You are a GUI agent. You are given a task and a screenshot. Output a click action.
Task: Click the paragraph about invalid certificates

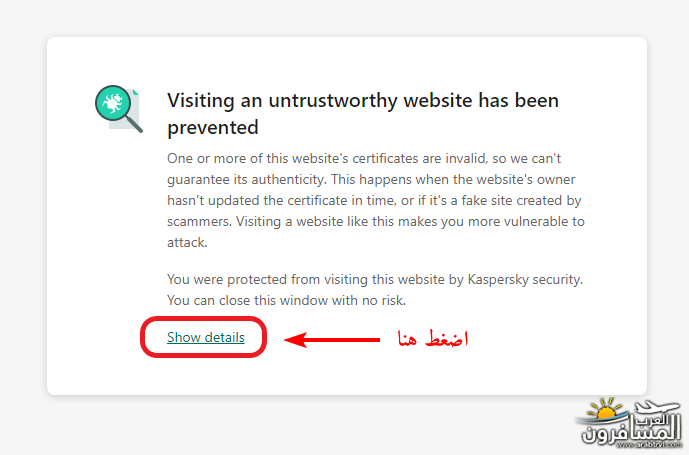click(376, 200)
